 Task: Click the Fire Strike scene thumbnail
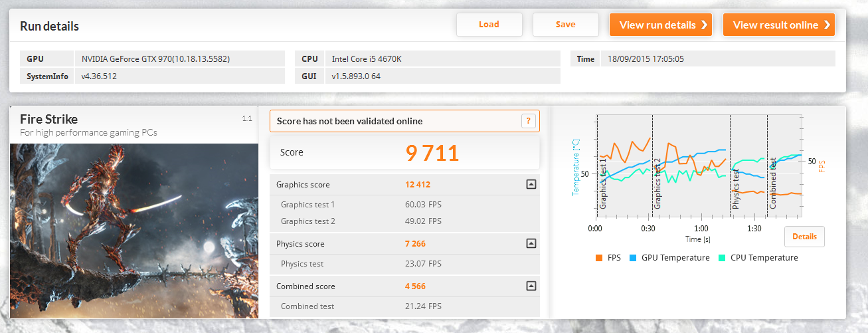pos(135,230)
